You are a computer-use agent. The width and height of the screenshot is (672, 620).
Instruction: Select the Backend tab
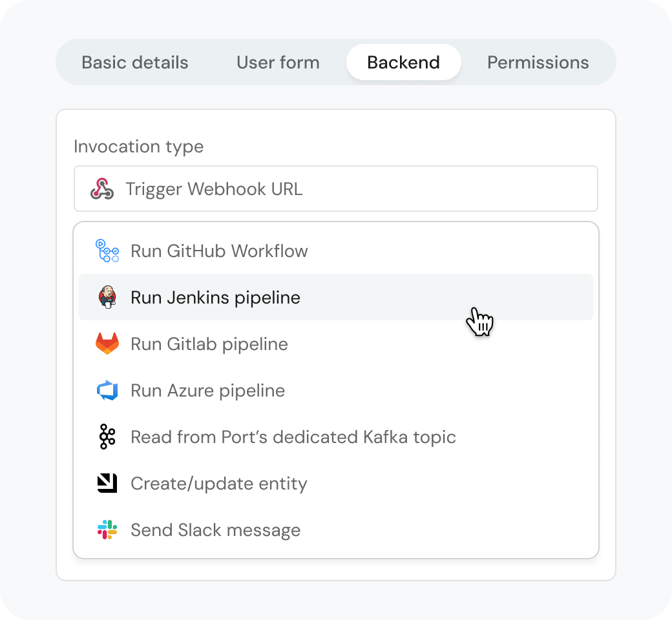[x=403, y=63]
